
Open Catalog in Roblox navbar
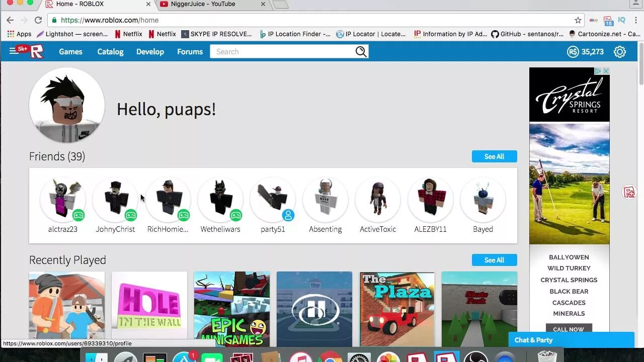(110, 52)
